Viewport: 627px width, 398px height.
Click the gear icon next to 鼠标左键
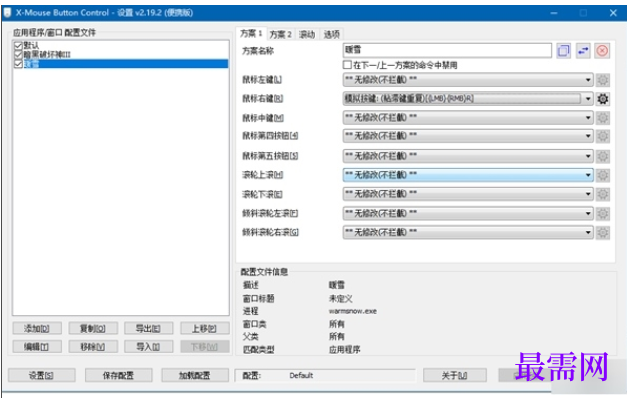point(603,80)
